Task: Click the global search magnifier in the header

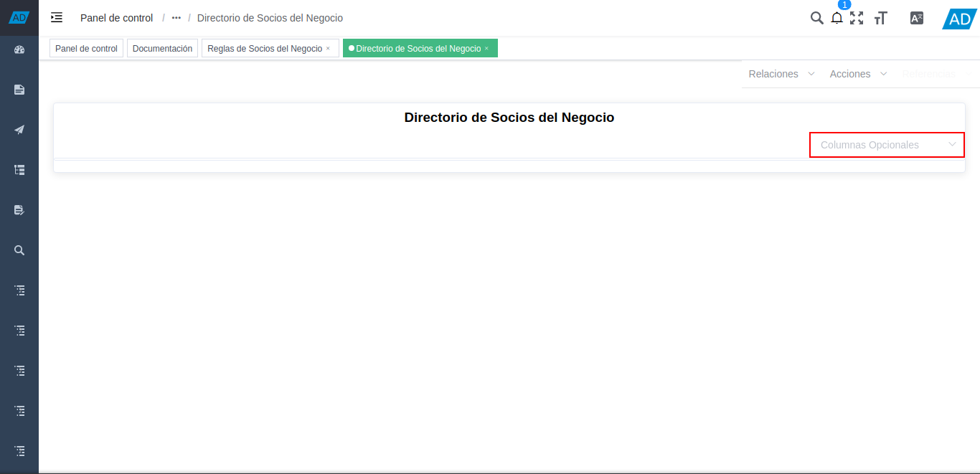Action: click(816, 18)
